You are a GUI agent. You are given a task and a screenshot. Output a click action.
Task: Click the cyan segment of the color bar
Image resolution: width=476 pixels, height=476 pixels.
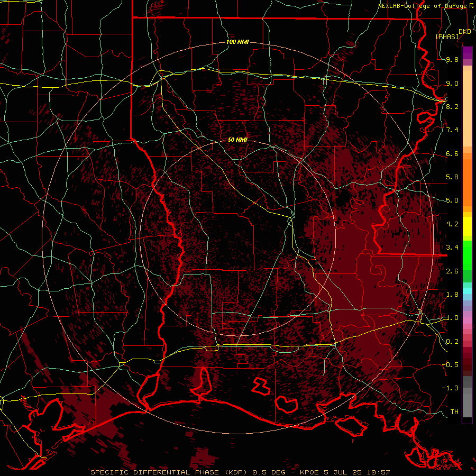point(467,291)
